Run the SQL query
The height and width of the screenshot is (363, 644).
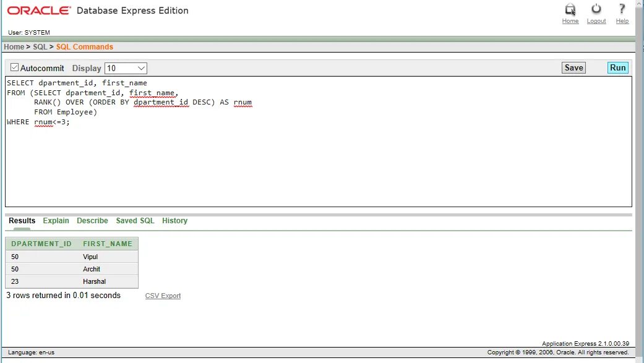(617, 68)
